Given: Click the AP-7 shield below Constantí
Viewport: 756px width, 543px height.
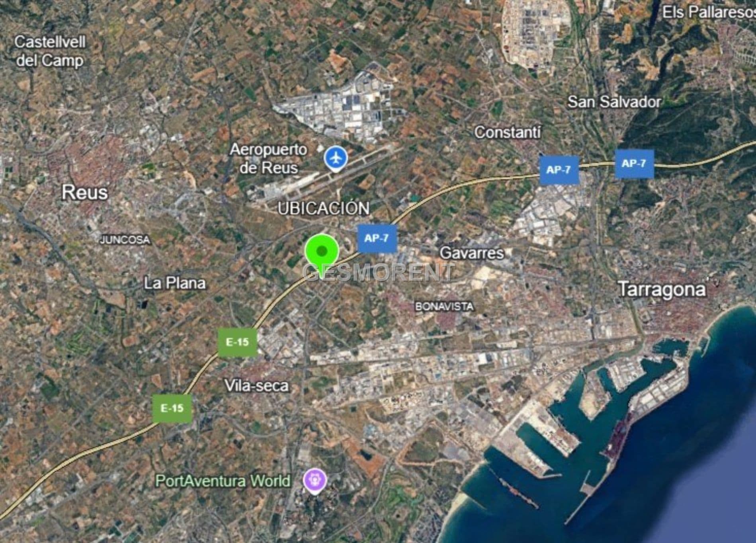Looking at the screenshot, I should coord(559,170).
